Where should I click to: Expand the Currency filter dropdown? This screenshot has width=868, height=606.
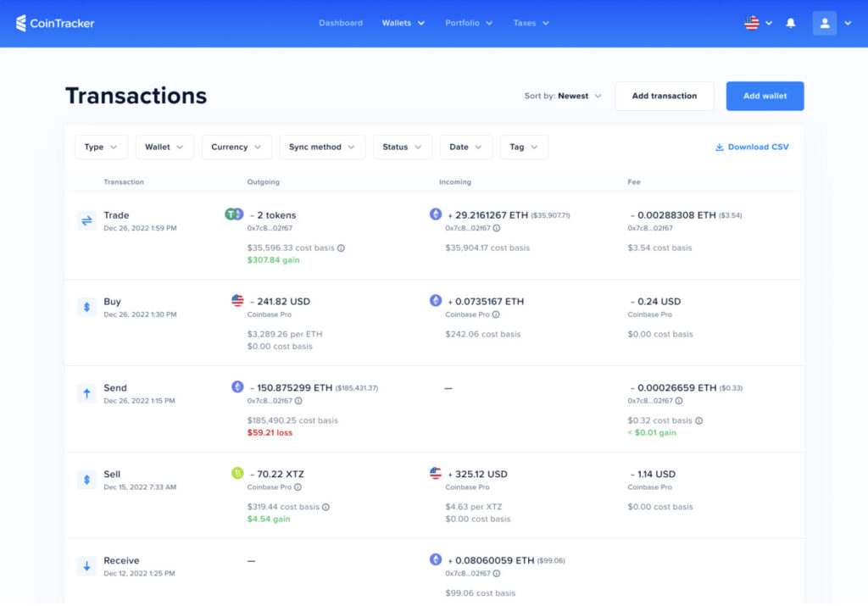(x=236, y=147)
